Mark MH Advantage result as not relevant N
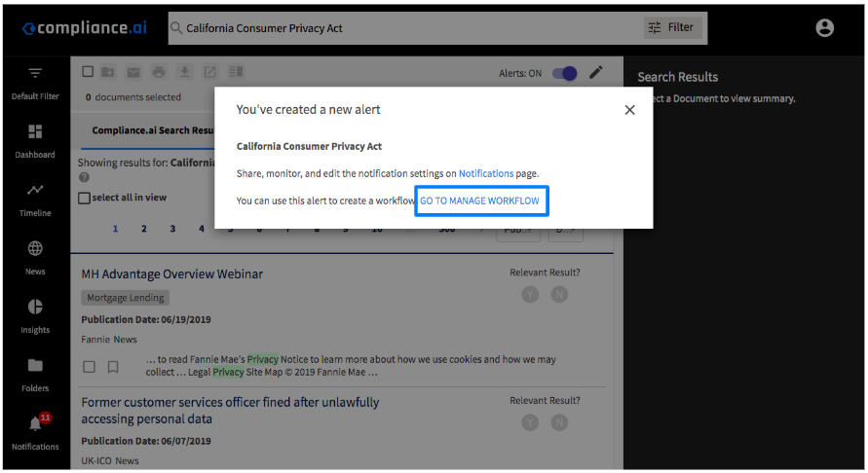 [559, 295]
